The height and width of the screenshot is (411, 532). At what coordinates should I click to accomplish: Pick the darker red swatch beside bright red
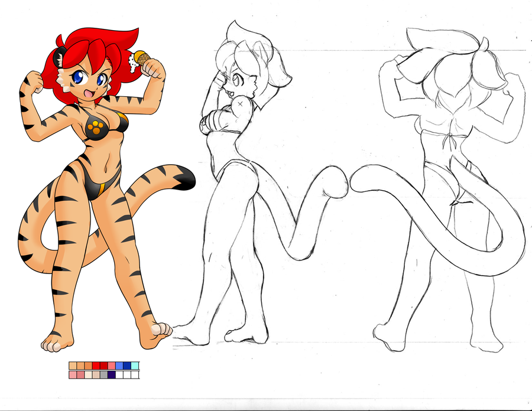[x=104, y=366]
